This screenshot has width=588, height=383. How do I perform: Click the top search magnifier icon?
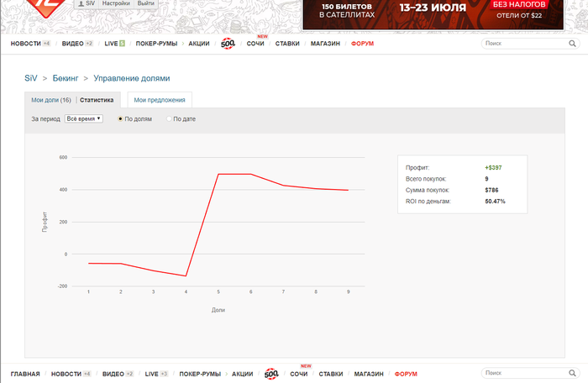pyautogui.click(x=572, y=44)
